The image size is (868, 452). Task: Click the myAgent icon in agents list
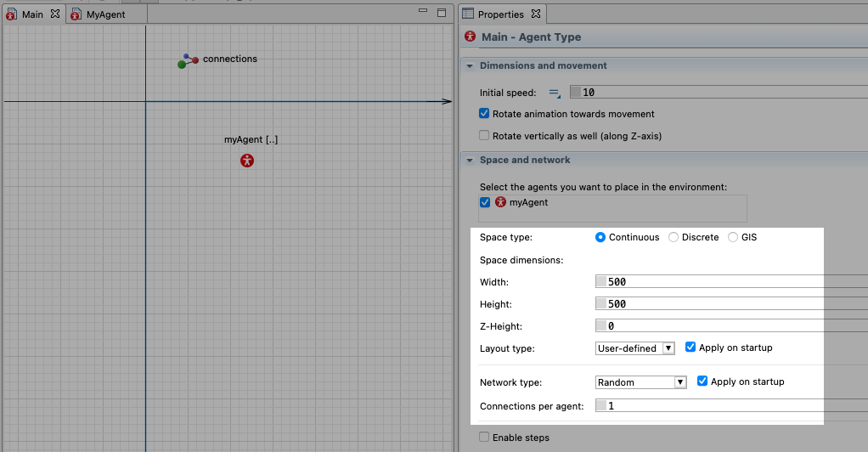(501, 202)
